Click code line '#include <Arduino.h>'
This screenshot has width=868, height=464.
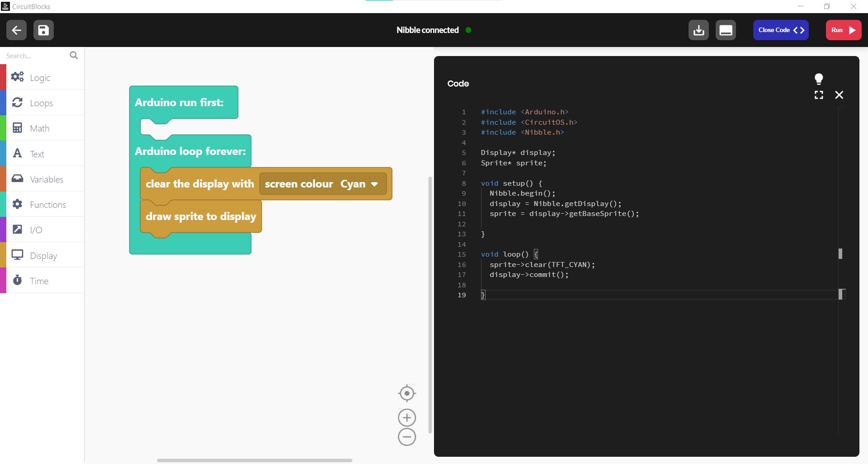tap(524, 112)
